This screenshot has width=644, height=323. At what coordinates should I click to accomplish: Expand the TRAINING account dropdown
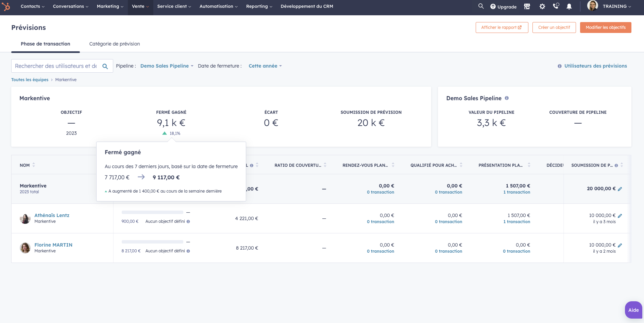coord(617,6)
